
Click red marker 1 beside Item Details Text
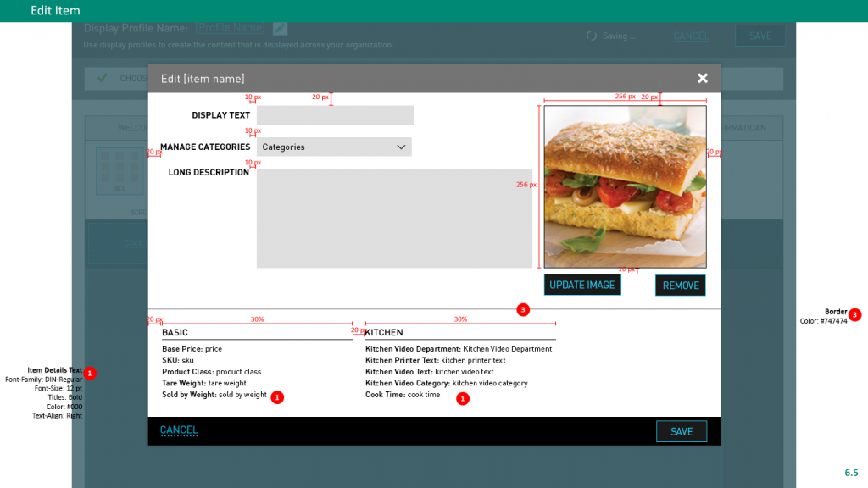point(90,373)
